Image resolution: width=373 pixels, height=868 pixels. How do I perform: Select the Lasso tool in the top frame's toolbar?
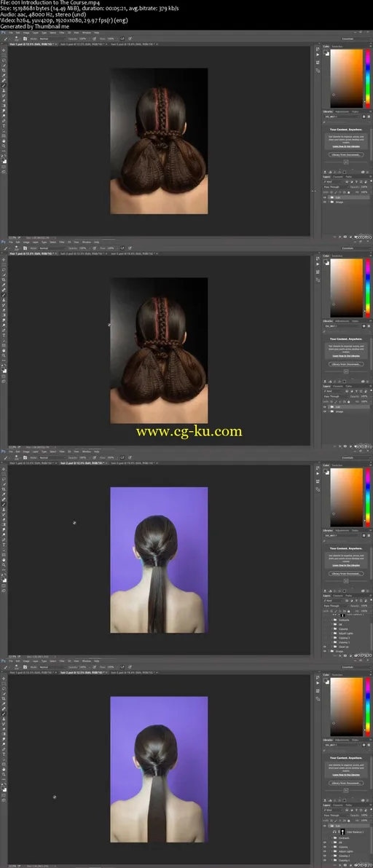click(x=4, y=60)
